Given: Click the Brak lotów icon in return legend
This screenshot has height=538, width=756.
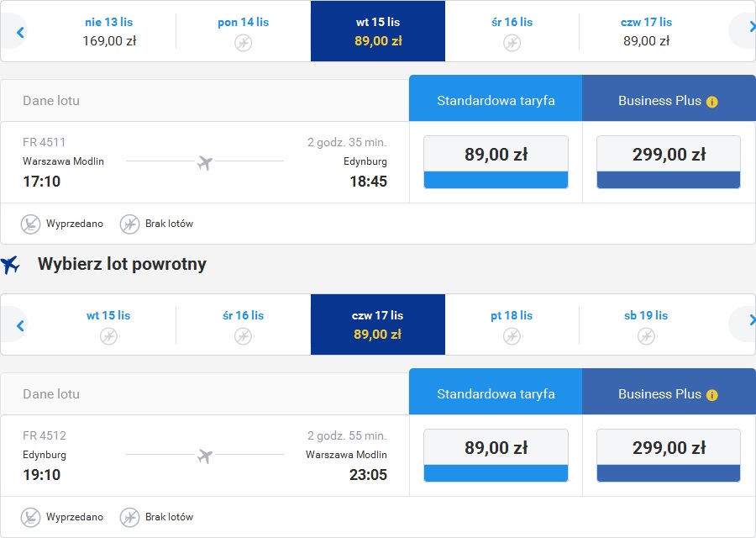Looking at the screenshot, I should (129, 517).
